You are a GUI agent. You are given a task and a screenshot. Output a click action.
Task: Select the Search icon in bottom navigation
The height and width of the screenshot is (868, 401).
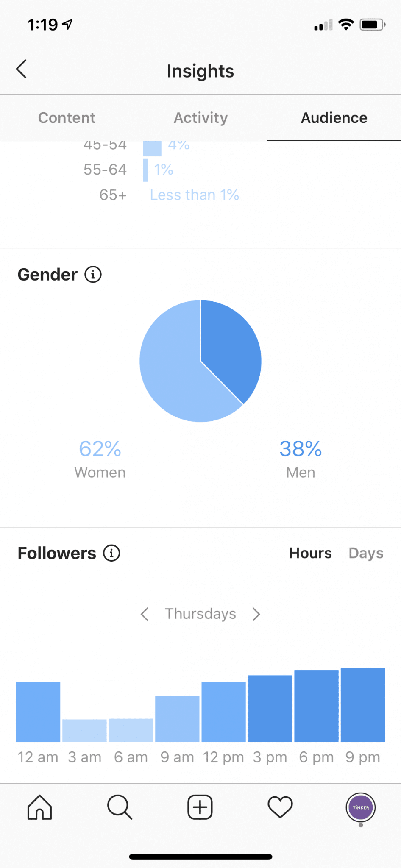pos(120,807)
